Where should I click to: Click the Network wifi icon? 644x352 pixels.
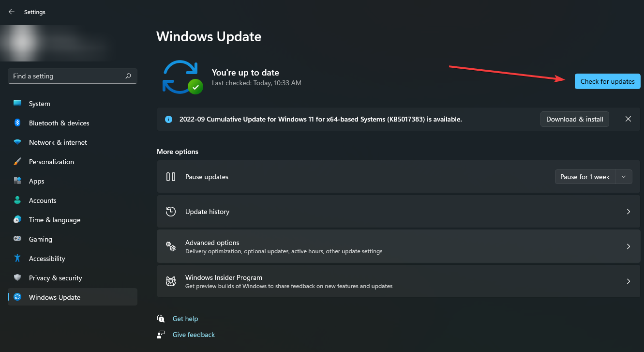click(17, 142)
